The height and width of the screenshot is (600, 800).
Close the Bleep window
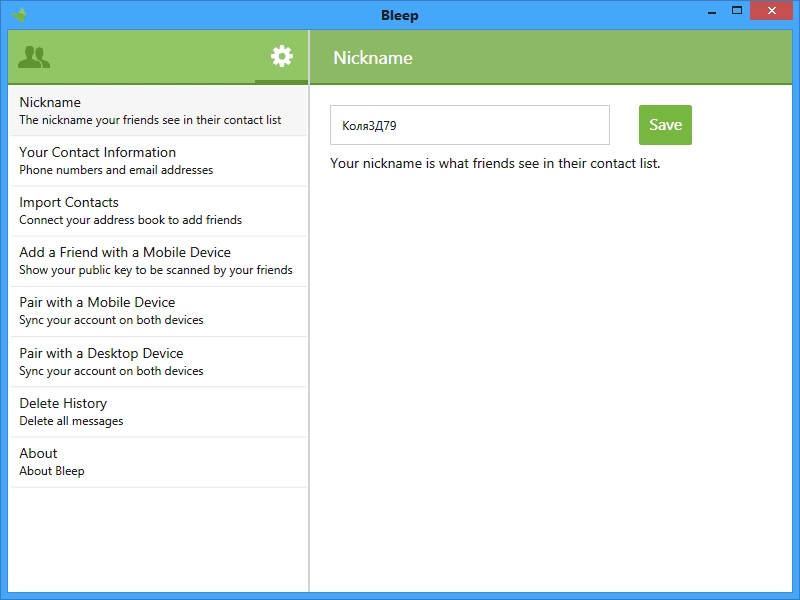click(x=771, y=11)
